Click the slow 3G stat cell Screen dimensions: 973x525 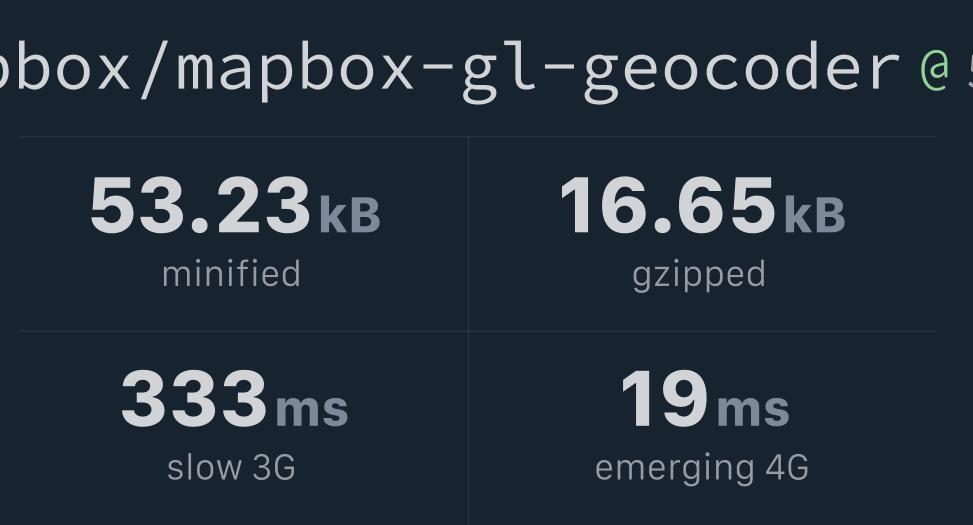pos(244,428)
